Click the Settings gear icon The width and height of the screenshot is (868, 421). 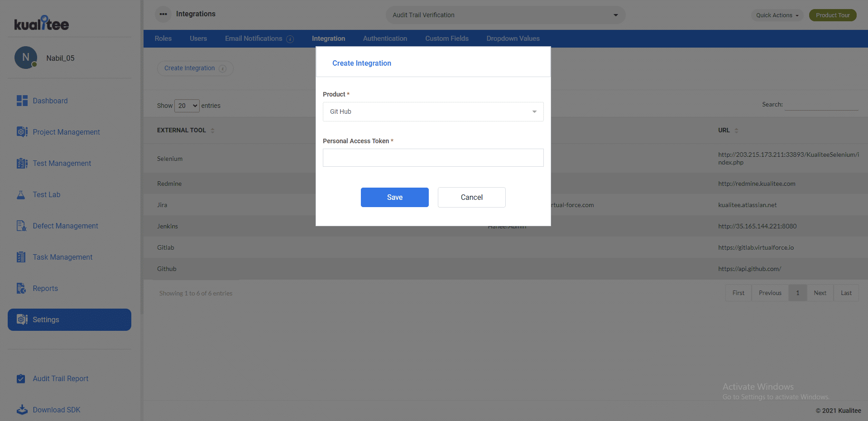(x=22, y=319)
